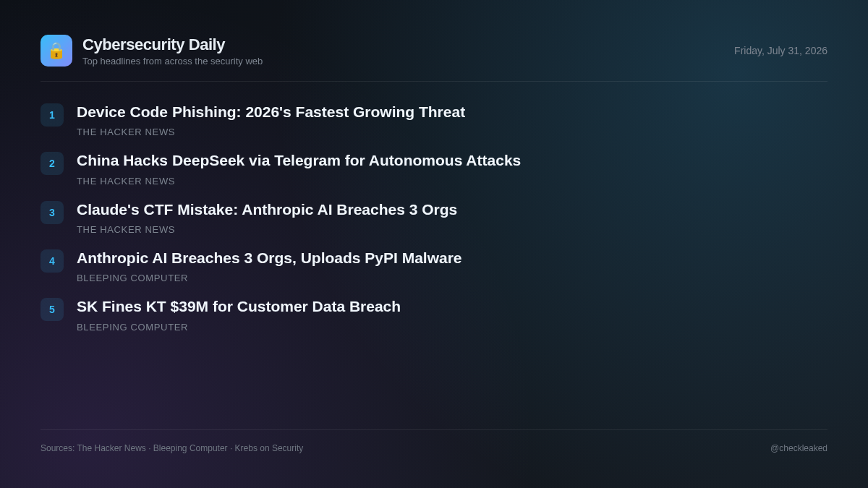Click the source label under China Hacks DeepSeek

126,181
